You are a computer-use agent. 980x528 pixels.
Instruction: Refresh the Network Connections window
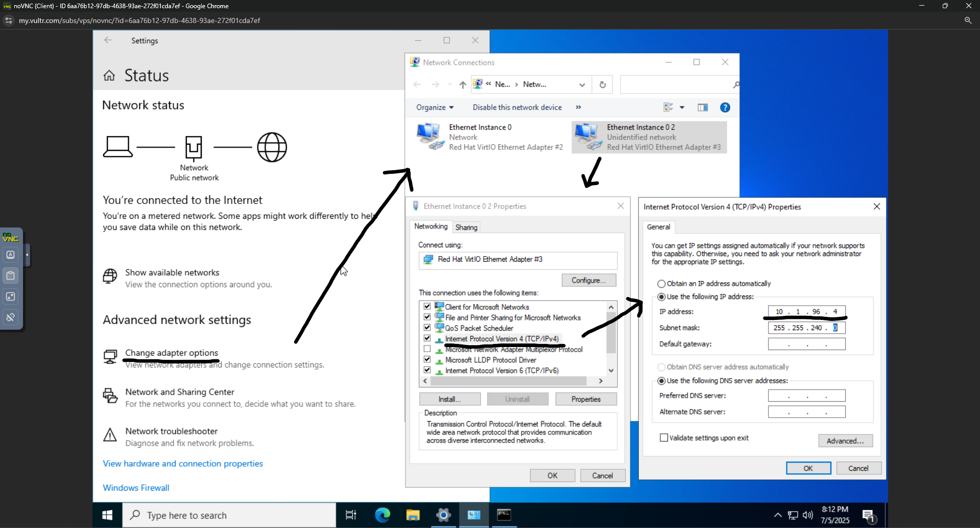point(603,85)
